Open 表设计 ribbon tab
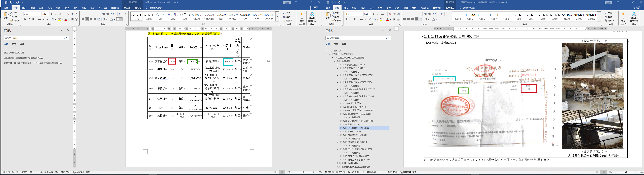The height and width of the screenshot is (175, 644). coord(127,8)
